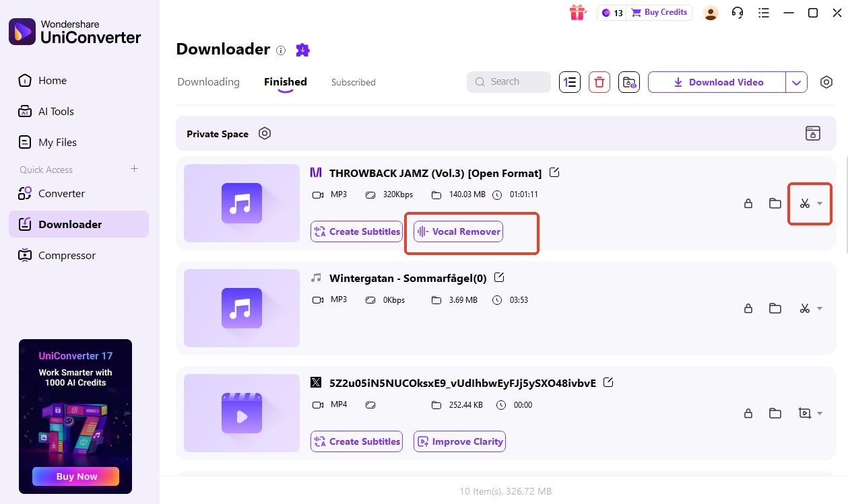
Task: Open Improve Clarity for the MP4 file
Action: click(x=459, y=441)
